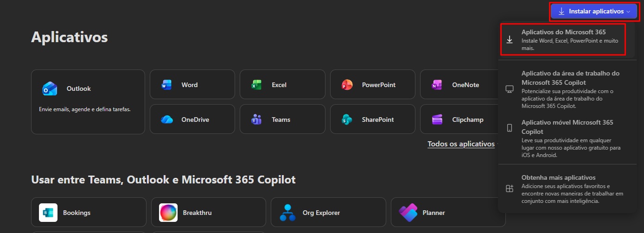
Task: Open Breakthru via its colorful icon
Action: point(168,213)
